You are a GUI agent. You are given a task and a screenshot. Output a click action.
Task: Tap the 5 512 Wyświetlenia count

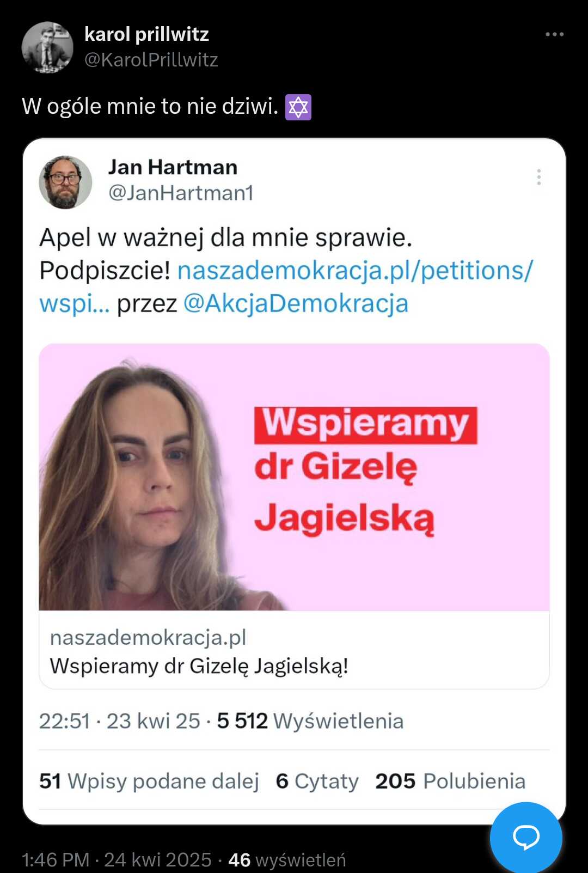(310, 721)
